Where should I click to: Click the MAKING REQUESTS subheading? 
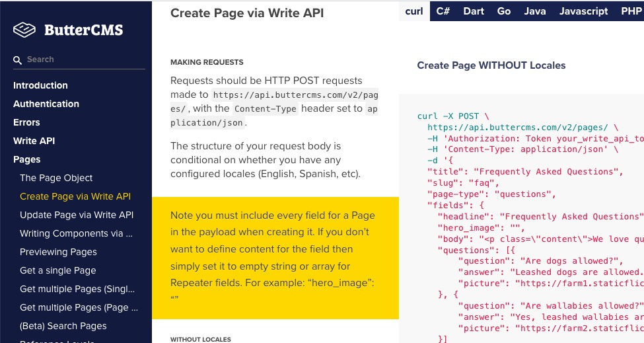coord(207,62)
